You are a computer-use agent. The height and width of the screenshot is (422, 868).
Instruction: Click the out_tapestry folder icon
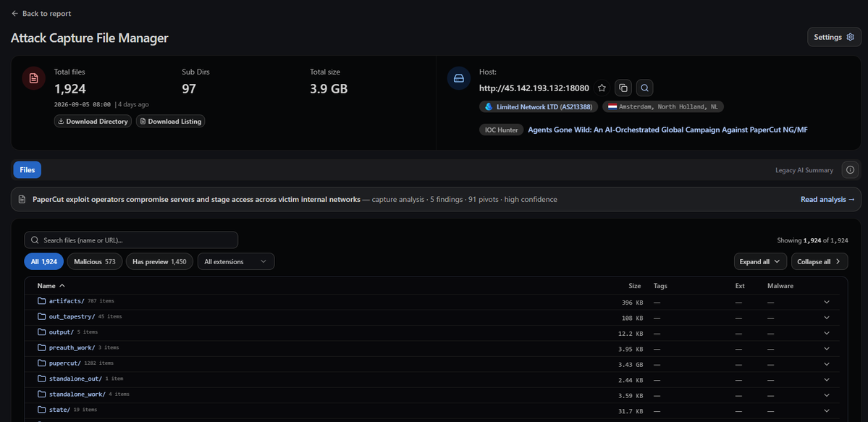coord(41,316)
